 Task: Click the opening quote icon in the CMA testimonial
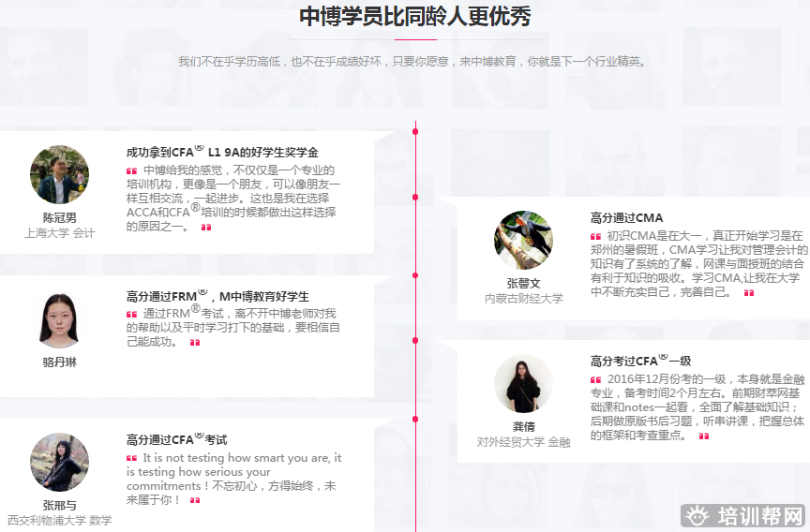pyautogui.click(x=596, y=236)
